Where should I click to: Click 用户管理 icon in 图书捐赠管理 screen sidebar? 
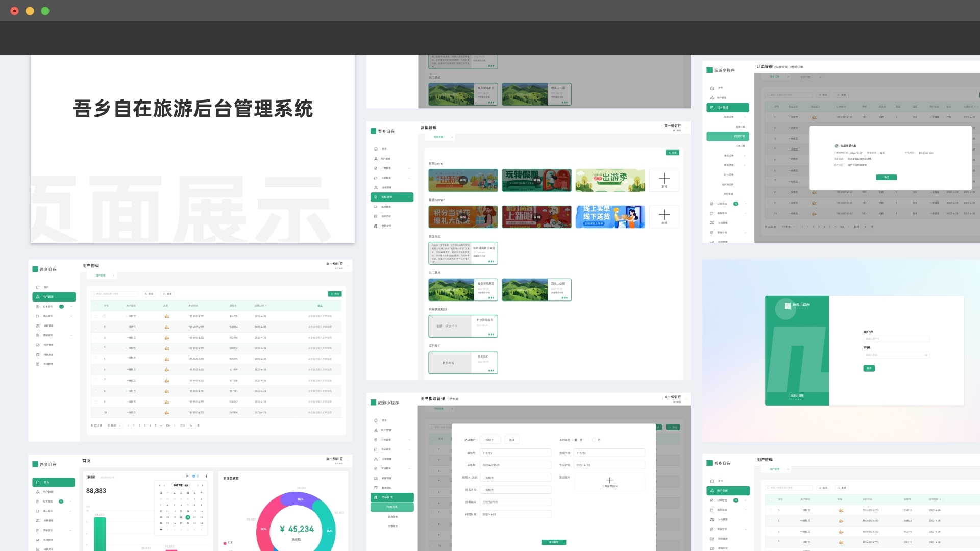(376, 430)
